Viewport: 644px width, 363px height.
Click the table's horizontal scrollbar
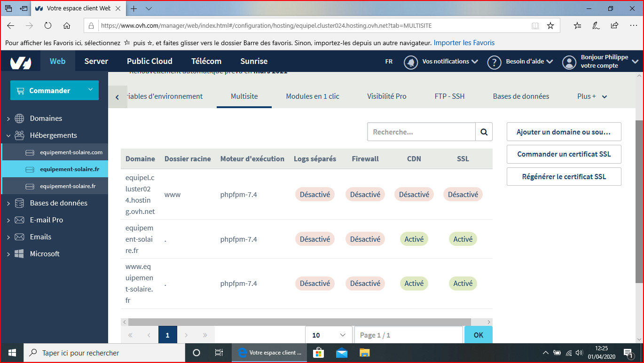pos(299,322)
